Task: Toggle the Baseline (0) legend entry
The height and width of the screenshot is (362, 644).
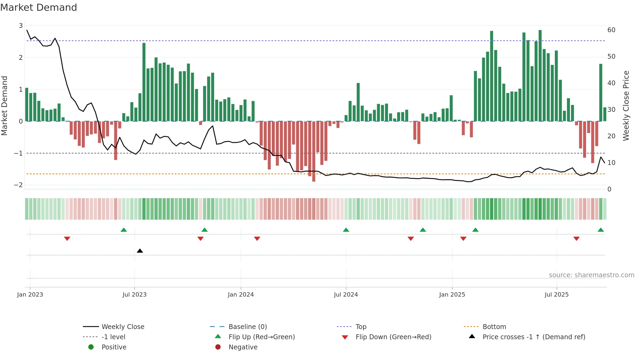Action: click(238, 327)
